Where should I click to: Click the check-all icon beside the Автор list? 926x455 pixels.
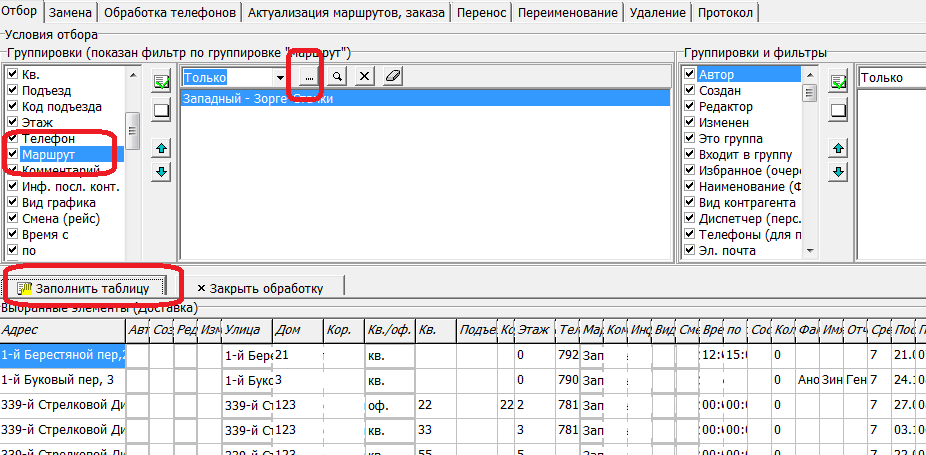pos(839,81)
